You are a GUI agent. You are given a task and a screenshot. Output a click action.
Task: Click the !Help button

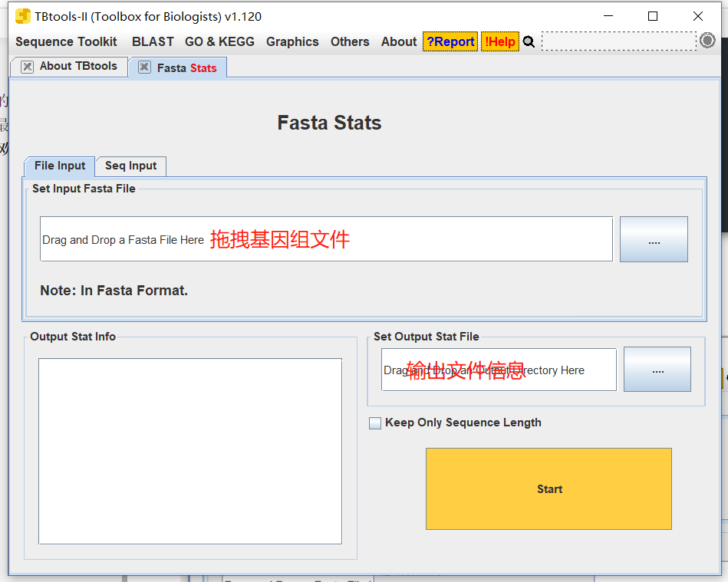coord(500,41)
